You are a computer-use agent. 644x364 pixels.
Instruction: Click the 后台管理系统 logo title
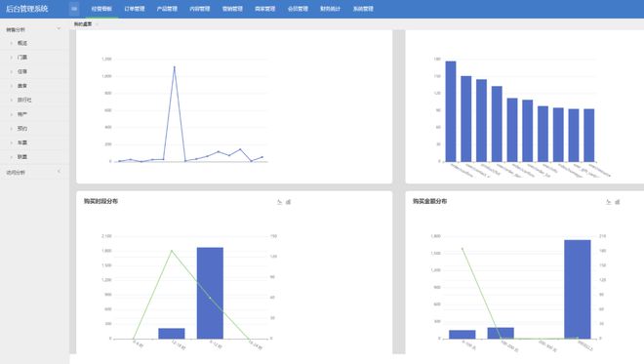pos(26,9)
